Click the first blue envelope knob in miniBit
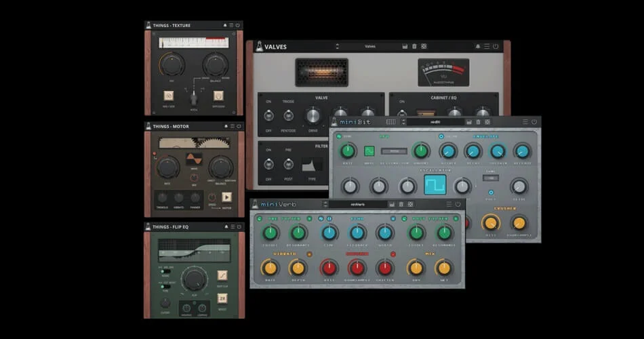 (448, 151)
